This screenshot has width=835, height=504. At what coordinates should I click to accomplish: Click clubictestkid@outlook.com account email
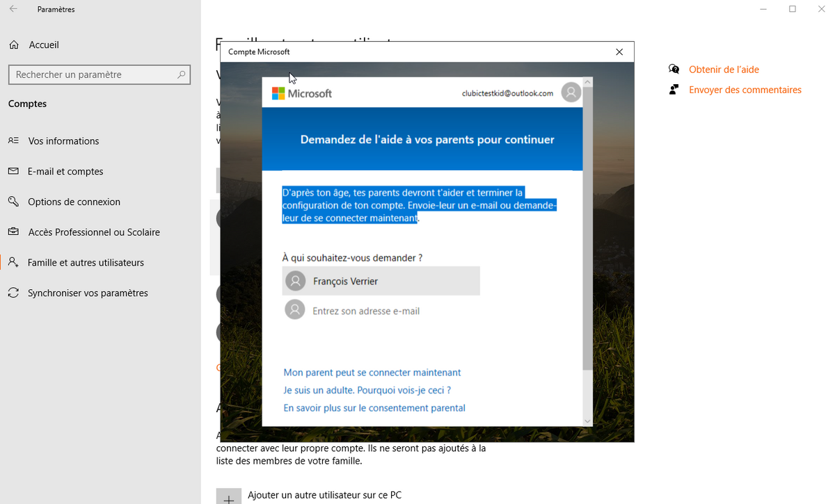[x=507, y=93]
